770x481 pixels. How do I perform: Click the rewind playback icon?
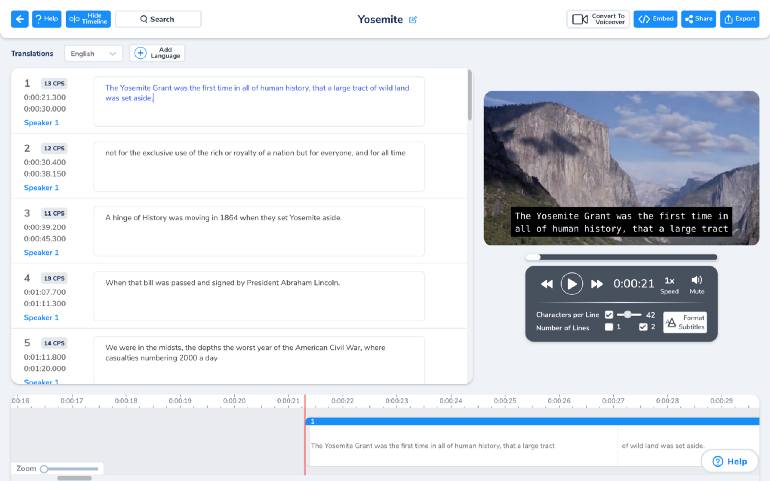(547, 284)
